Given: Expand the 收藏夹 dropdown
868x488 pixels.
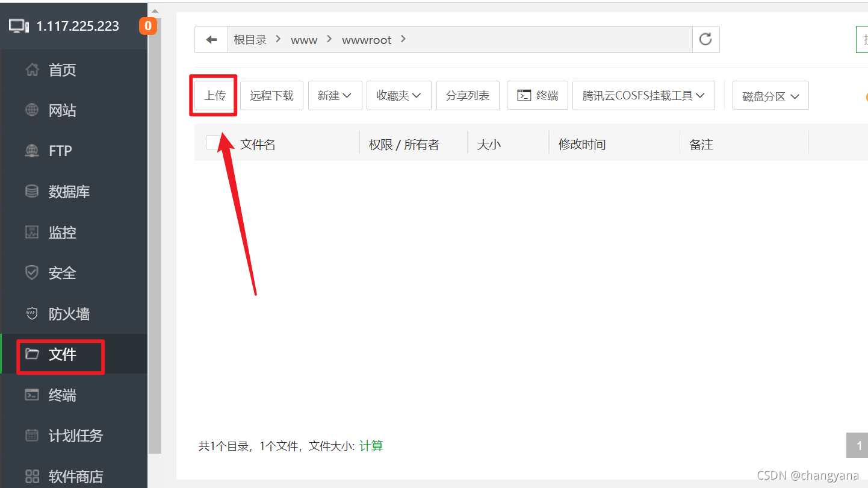Looking at the screenshot, I should pos(399,95).
